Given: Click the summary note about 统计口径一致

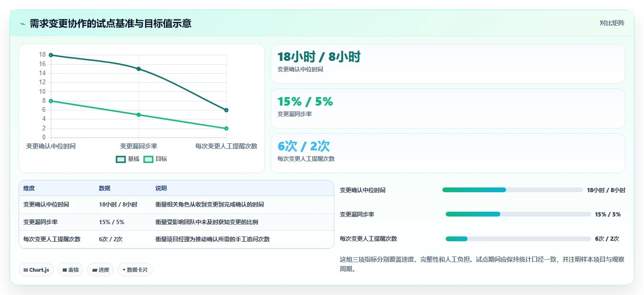Looking at the screenshot, I should point(482,264).
